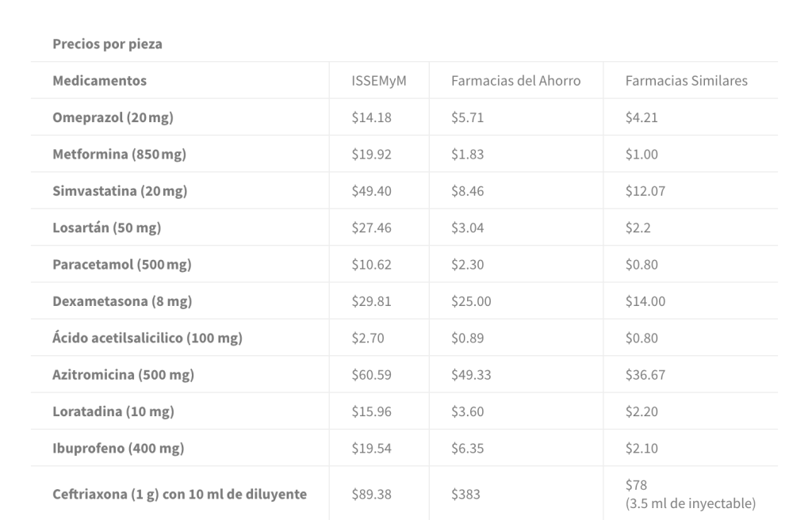Select the Metformina (850 mg) row label

coord(119,155)
